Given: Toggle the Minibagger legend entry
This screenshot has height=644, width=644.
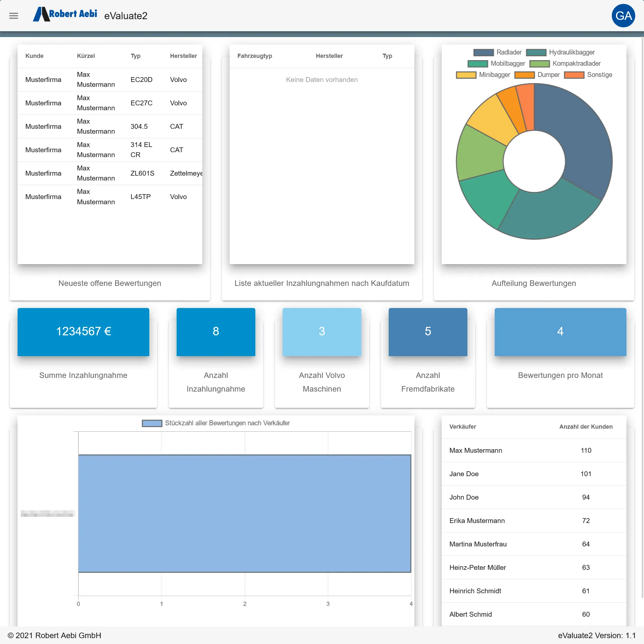Looking at the screenshot, I should point(483,75).
